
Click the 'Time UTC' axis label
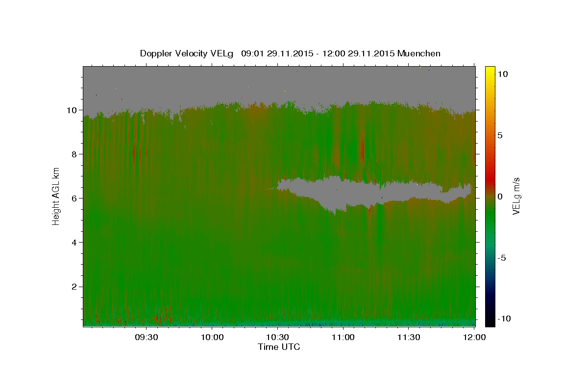(279, 347)
